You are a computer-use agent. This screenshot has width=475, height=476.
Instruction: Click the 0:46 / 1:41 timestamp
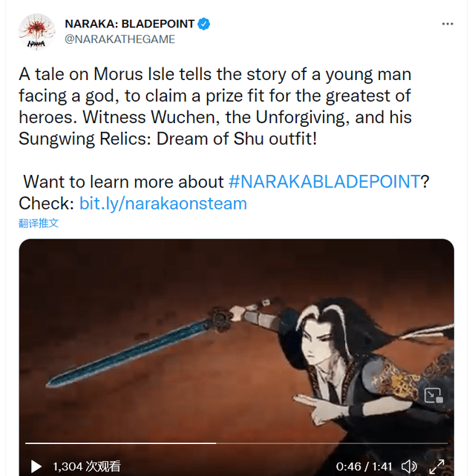point(364,466)
